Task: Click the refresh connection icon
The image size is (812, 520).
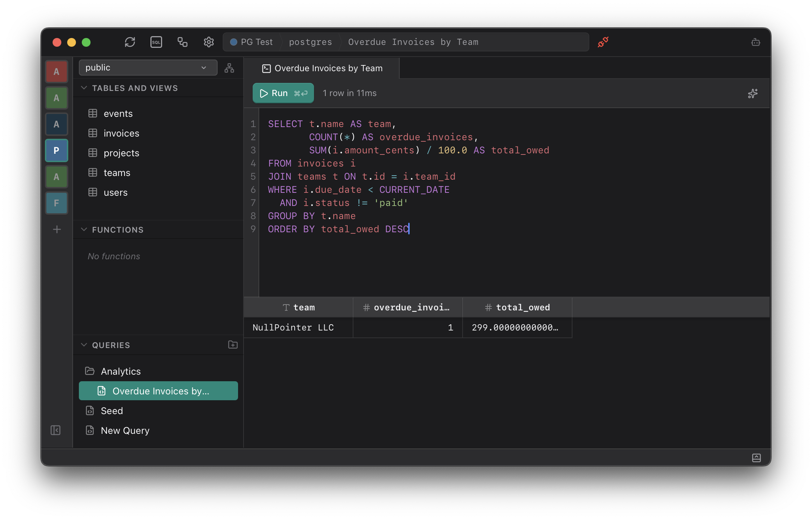Action: pos(130,42)
